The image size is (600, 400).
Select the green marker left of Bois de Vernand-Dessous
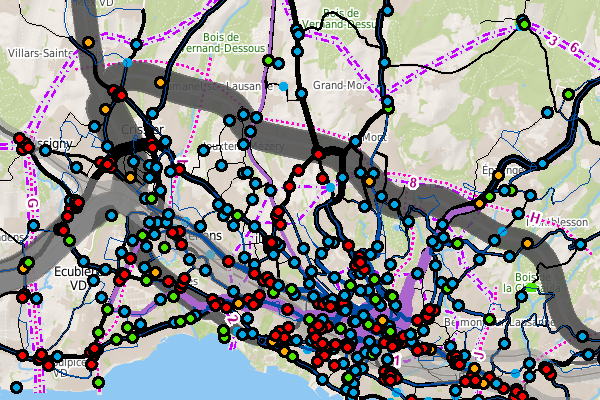(268, 62)
